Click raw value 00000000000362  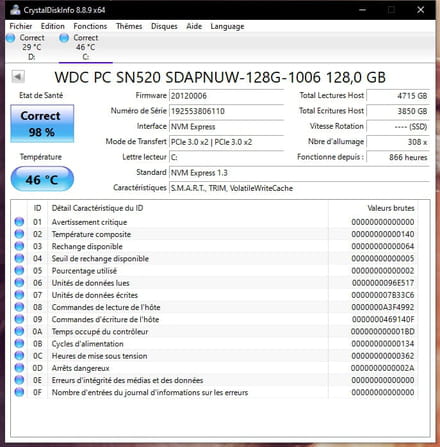[x=383, y=356]
